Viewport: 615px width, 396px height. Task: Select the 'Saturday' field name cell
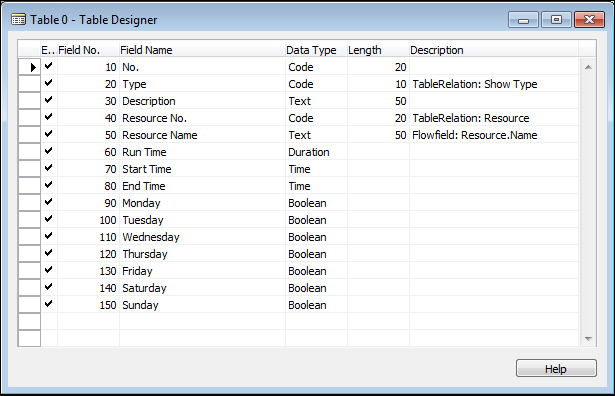click(x=202, y=287)
